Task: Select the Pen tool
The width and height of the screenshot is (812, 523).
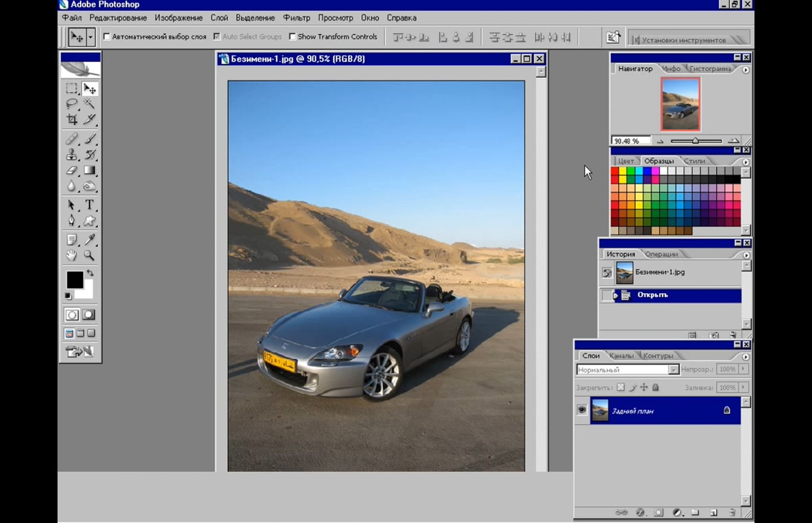Action: point(72,221)
